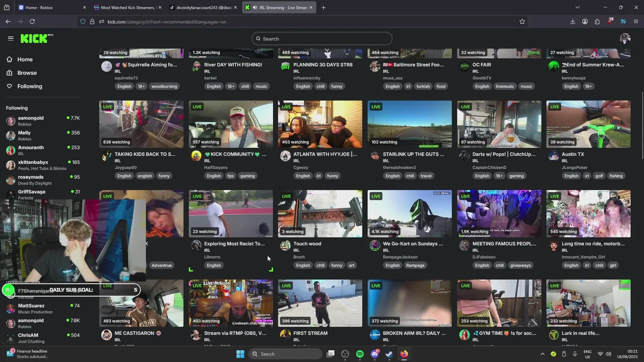Click the woodburning tag under squirrelie73

click(164, 86)
